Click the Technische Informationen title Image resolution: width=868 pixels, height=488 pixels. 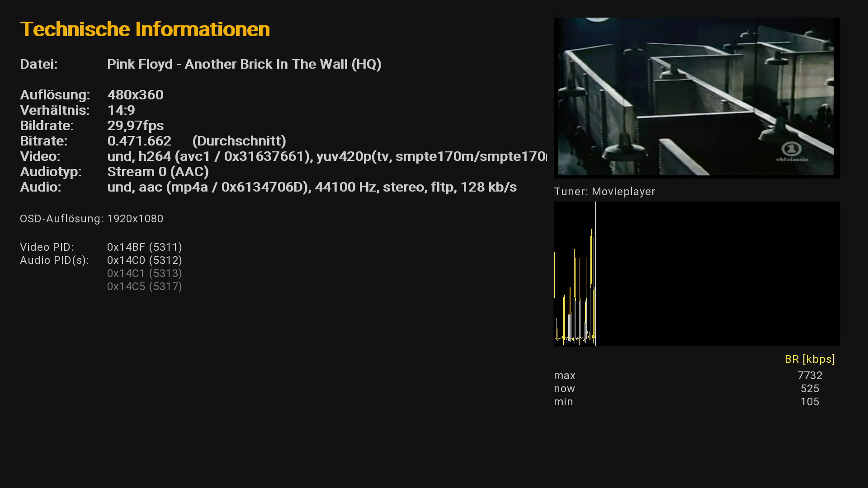(x=145, y=29)
